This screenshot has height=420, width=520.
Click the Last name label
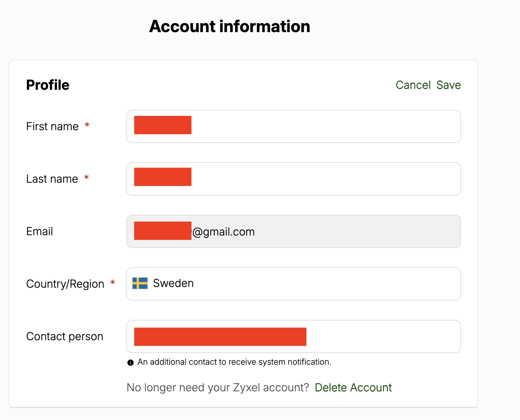pos(52,179)
